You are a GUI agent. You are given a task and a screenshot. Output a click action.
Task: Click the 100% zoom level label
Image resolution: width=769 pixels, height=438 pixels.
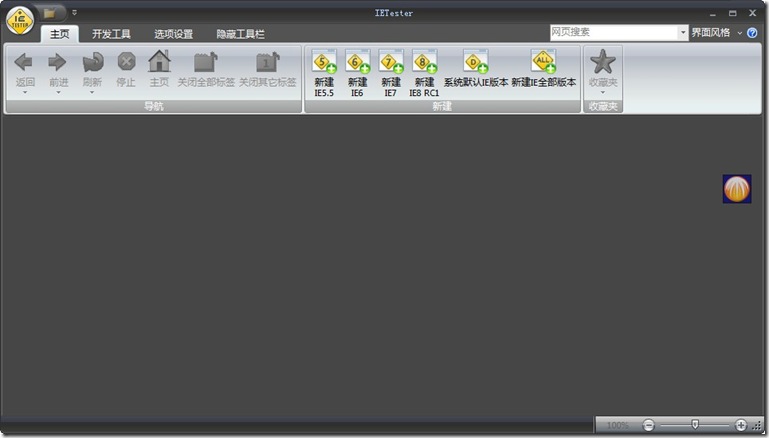pos(617,425)
